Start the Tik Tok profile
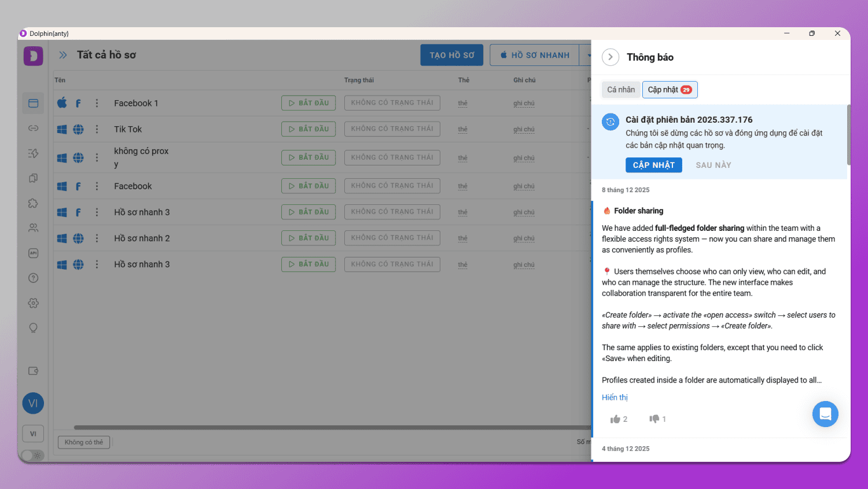Viewport: 868px width, 489px height. click(308, 129)
